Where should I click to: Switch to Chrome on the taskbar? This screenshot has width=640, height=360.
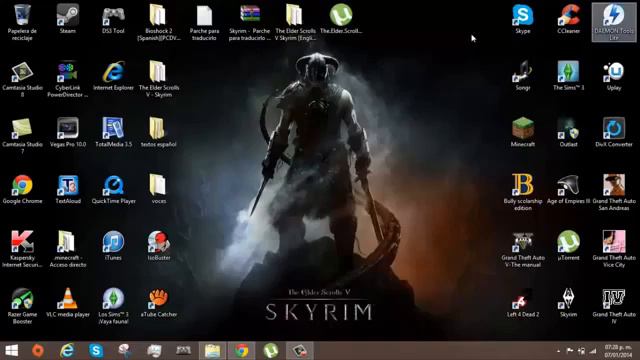click(x=241, y=351)
